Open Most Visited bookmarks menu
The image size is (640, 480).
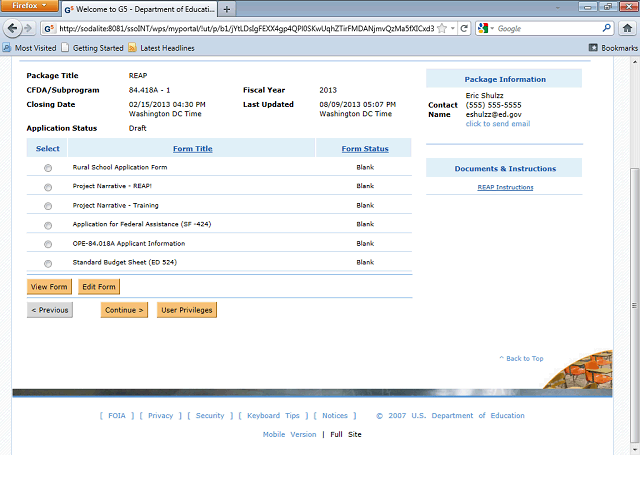(29, 48)
